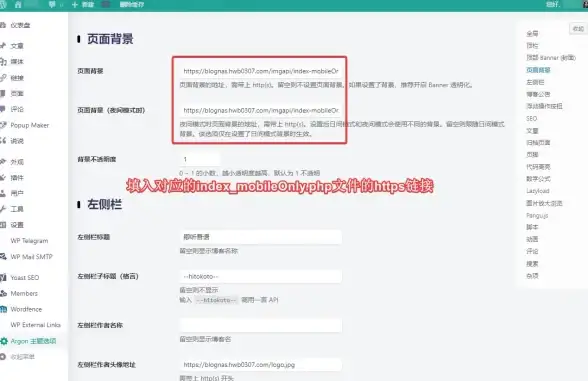Focus the 左侧栏标题 input field
588x381 pixels.
tap(261, 237)
